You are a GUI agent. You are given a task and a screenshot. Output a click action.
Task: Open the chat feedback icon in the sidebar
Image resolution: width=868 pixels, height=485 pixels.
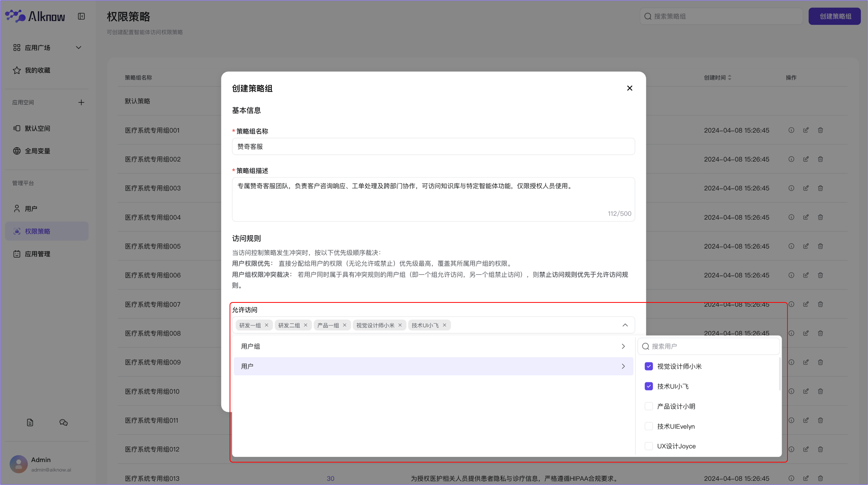click(x=63, y=422)
